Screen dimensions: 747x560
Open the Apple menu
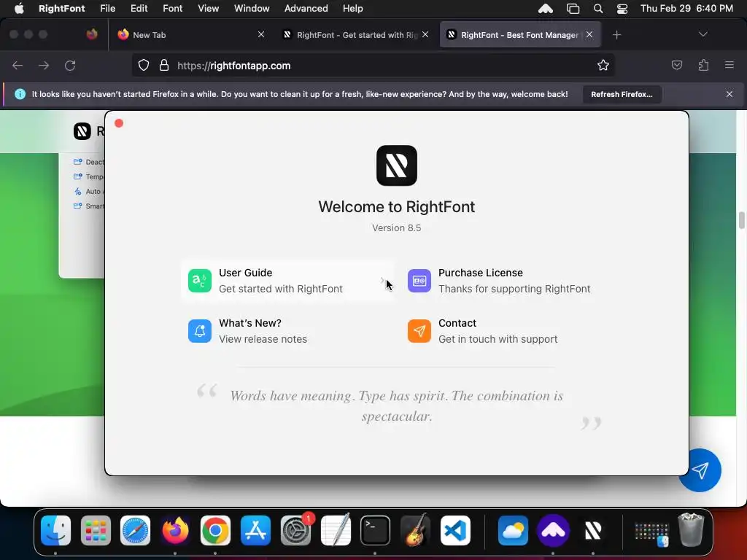[x=19, y=8]
